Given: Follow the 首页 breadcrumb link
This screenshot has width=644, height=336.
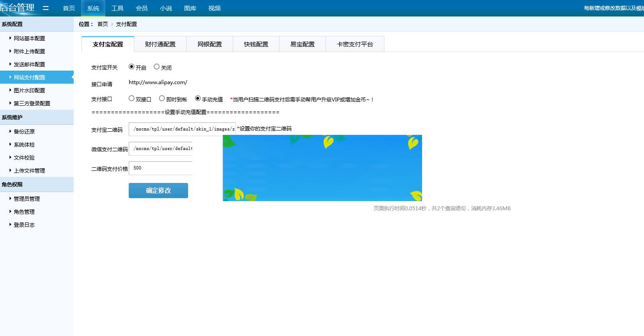Looking at the screenshot, I should pyautogui.click(x=102, y=24).
